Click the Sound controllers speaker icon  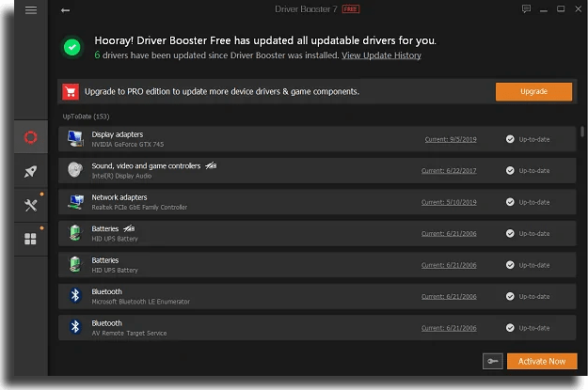pyautogui.click(x=75, y=170)
